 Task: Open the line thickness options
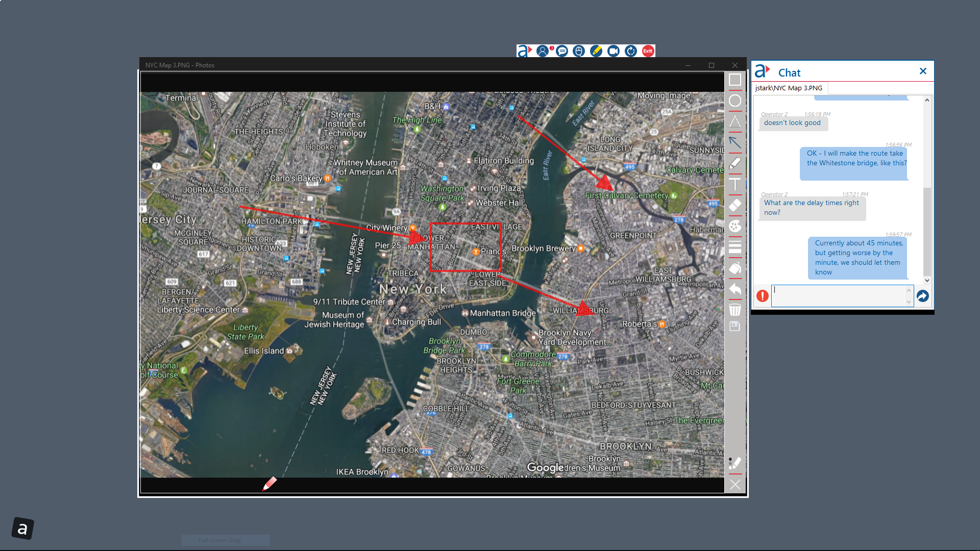pos(735,247)
